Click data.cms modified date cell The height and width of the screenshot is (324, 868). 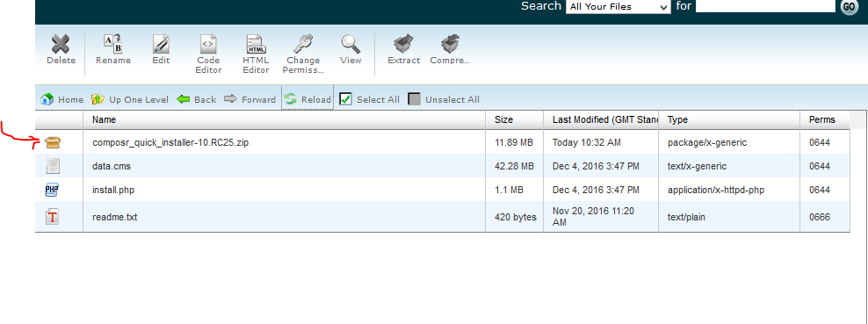pos(597,167)
